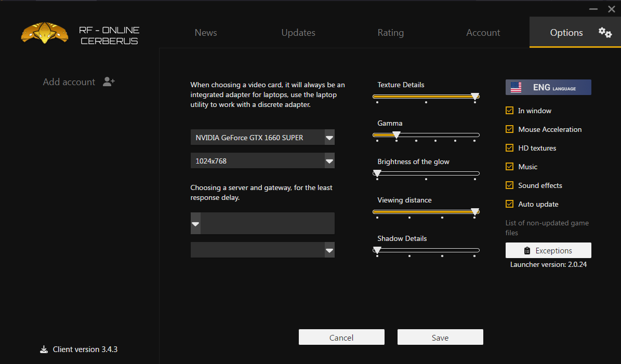621x364 pixels.
Task: Switch to the News tab
Action: pos(206,32)
